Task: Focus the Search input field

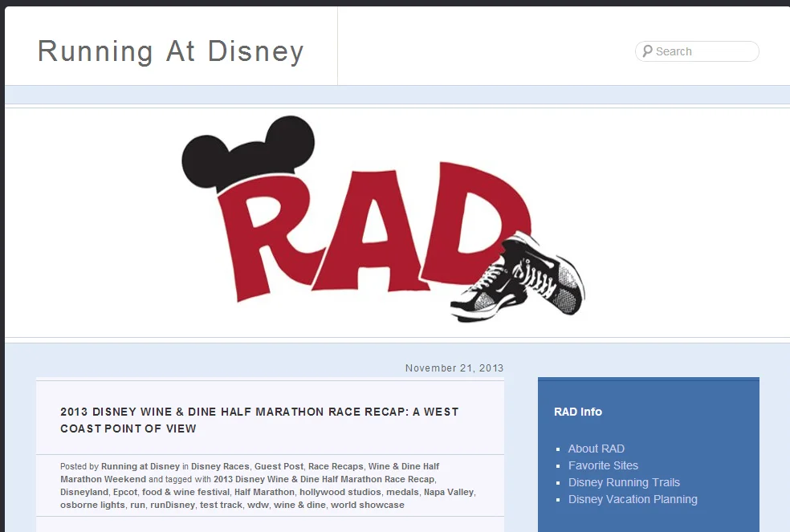Action: click(x=697, y=51)
